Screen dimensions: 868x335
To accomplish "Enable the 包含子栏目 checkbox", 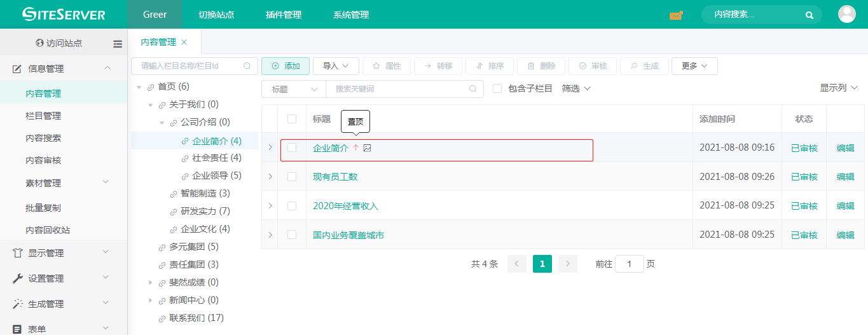I will [x=497, y=89].
